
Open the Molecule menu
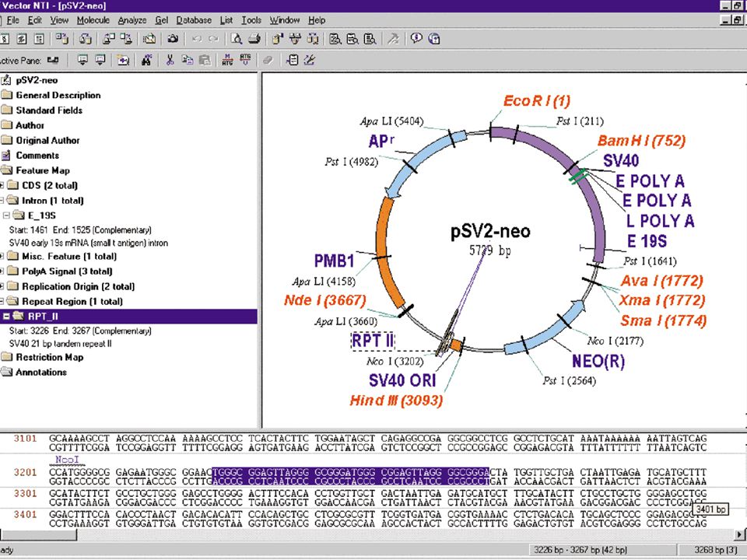[93, 20]
